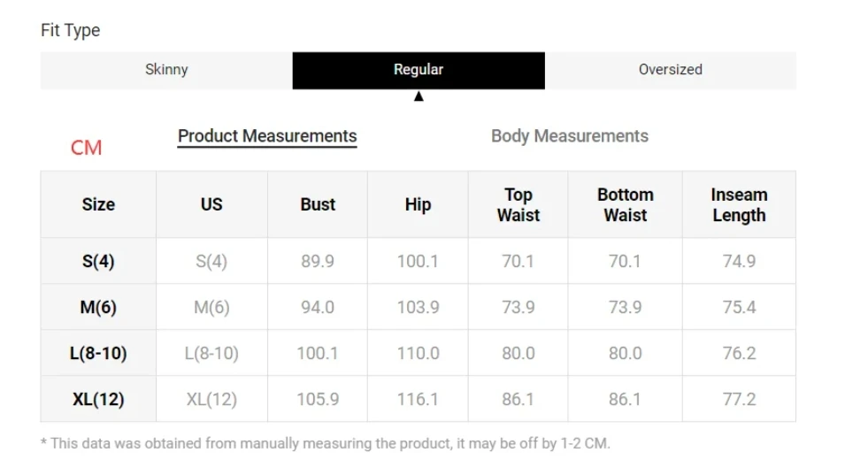Click the S(4) bust value 89.9
Image resolution: width=868 pixels, height=460 pixels.
pyautogui.click(x=318, y=262)
